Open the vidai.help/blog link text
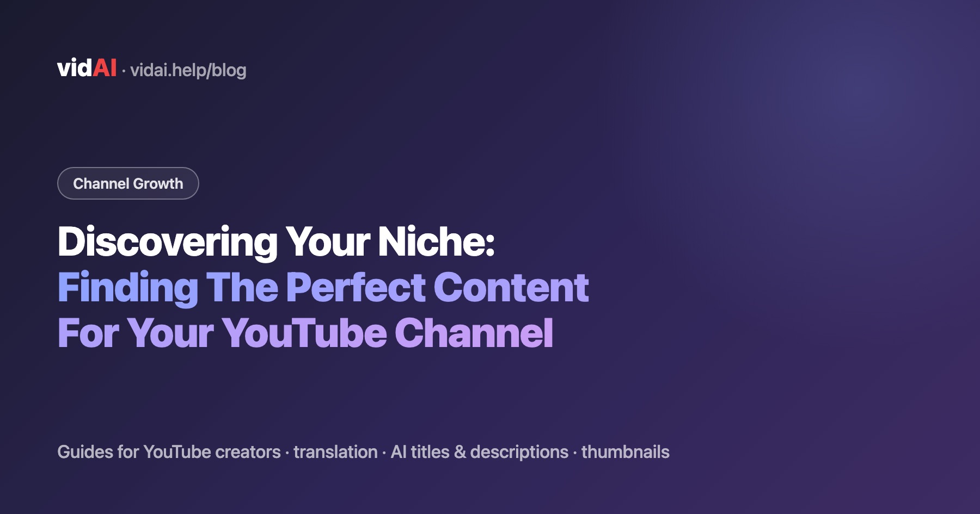Image resolution: width=980 pixels, height=514 pixels. point(188,70)
